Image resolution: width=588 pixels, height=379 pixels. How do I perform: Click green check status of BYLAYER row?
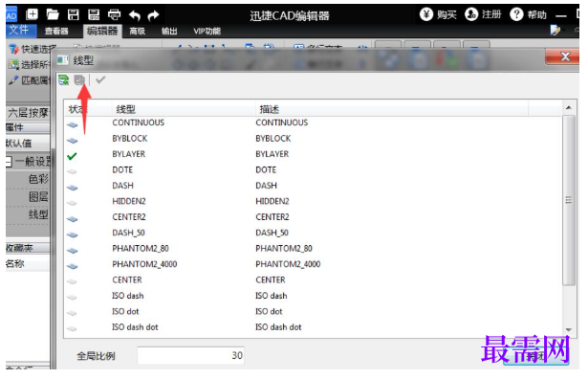click(x=72, y=156)
